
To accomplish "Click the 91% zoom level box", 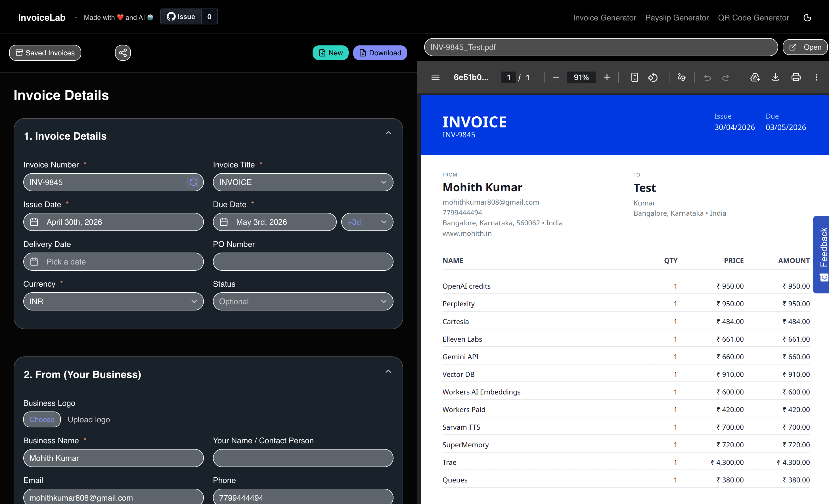I will tap(581, 77).
